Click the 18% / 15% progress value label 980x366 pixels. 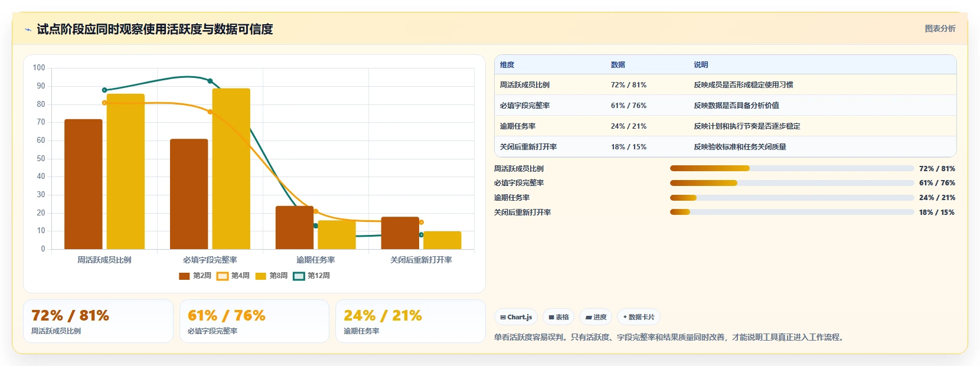click(937, 213)
